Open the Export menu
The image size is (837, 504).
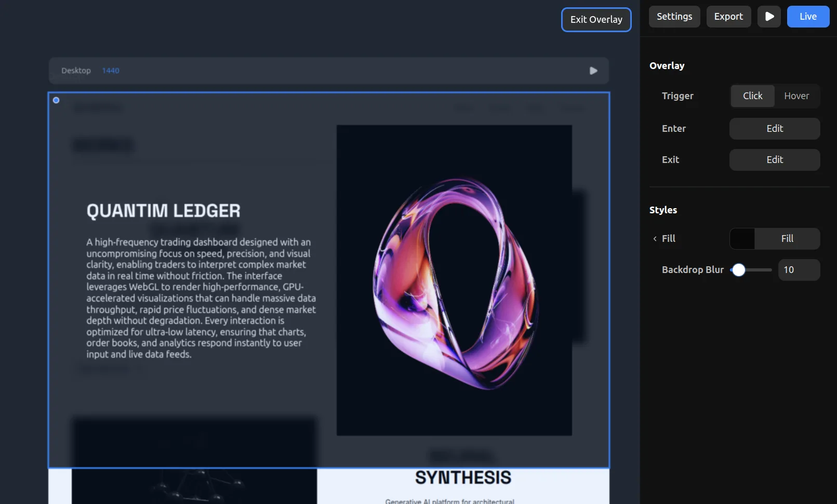pyautogui.click(x=728, y=17)
